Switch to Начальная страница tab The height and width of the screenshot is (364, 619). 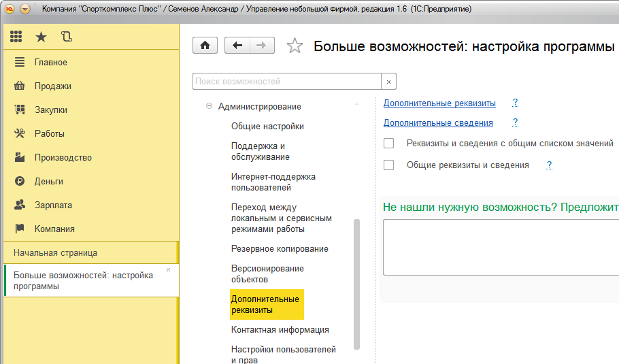(x=55, y=252)
